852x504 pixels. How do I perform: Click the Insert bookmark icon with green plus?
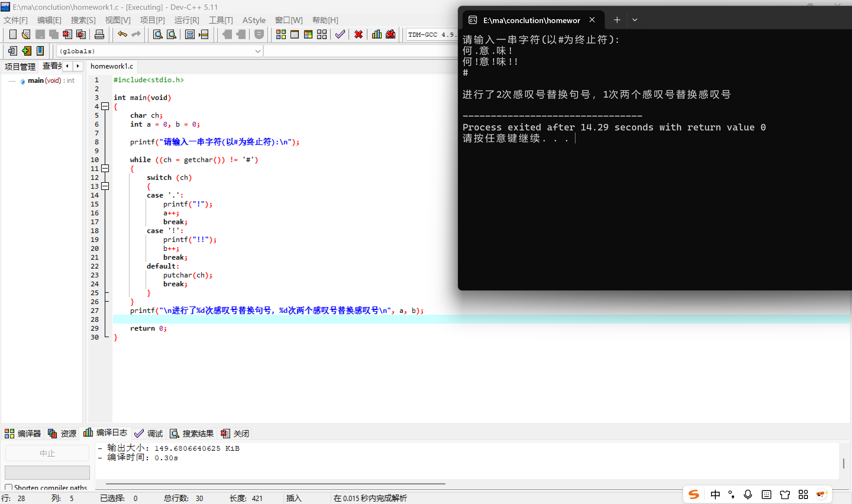coord(26,51)
